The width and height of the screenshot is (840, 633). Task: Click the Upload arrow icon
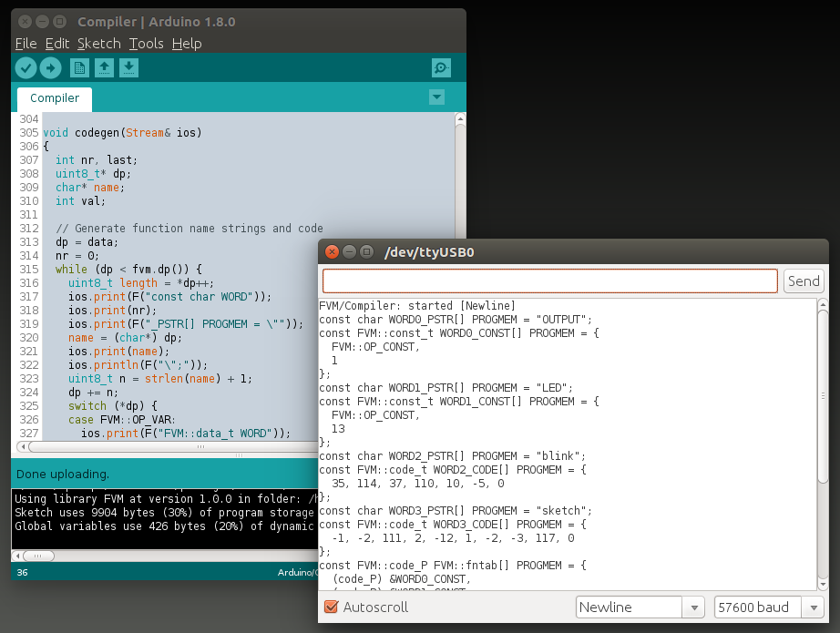coord(50,68)
